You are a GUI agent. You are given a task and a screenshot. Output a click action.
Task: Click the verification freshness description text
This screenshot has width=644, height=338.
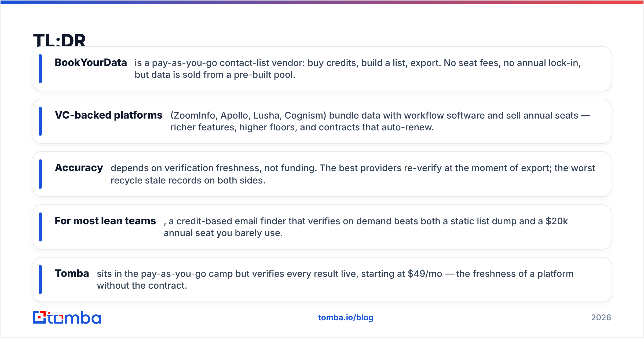click(353, 174)
